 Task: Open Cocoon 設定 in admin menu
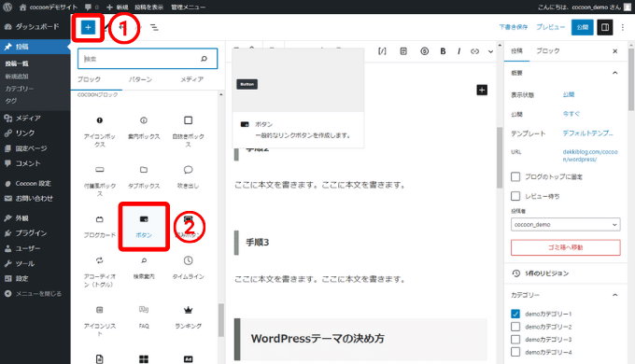[35, 184]
